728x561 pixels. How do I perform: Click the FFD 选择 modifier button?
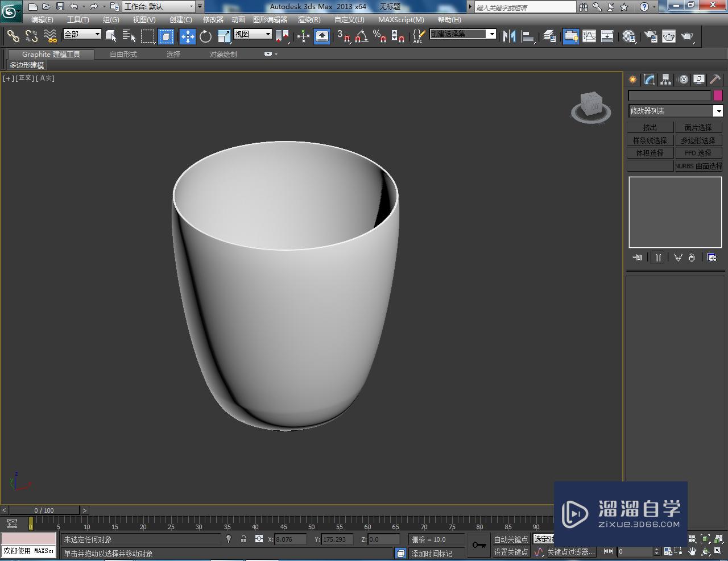click(x=698, y=153)
